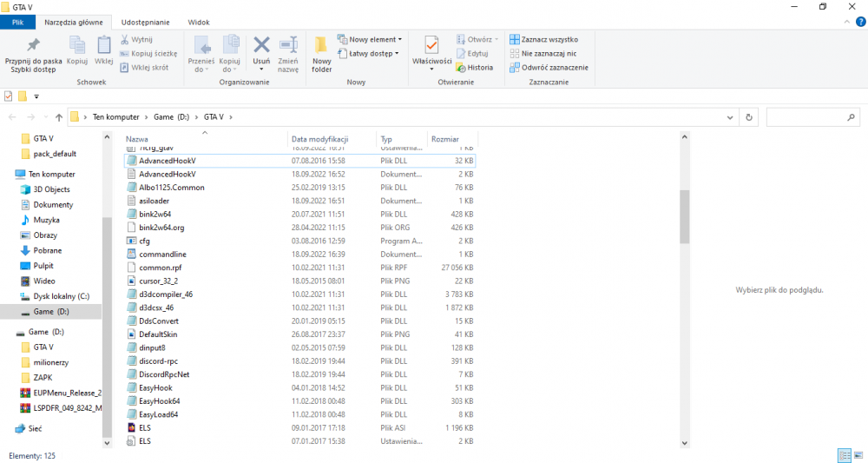The height and width of the screenshot is (463, 868).
Task: Open Historia file history
Action: (475, 67)
